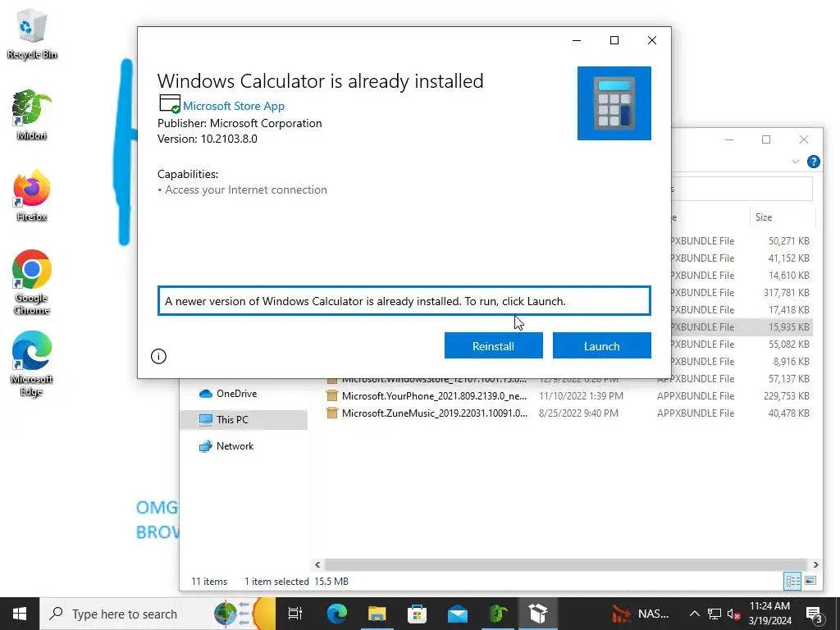This screenshot has width=840, height=630.
Task: Click the signed package icon beside Microsoft Store App
Action: pyautogui.click(x=170, y=104)
